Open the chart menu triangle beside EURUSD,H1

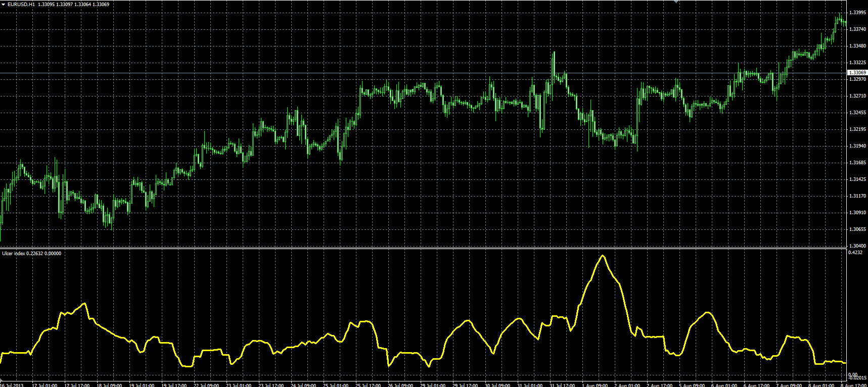[x=4, y=5]
